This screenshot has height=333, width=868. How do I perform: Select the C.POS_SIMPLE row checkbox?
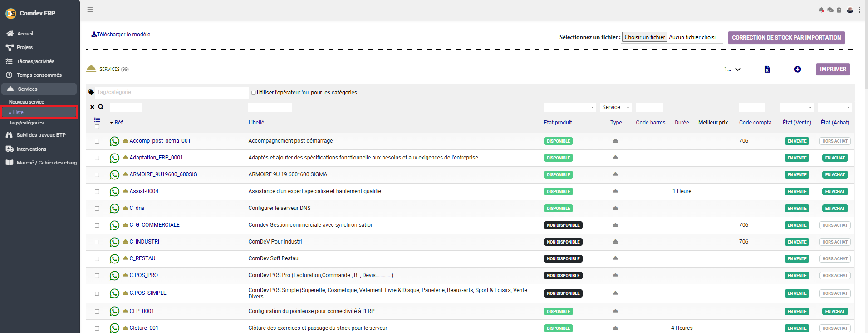click(97, 294)
